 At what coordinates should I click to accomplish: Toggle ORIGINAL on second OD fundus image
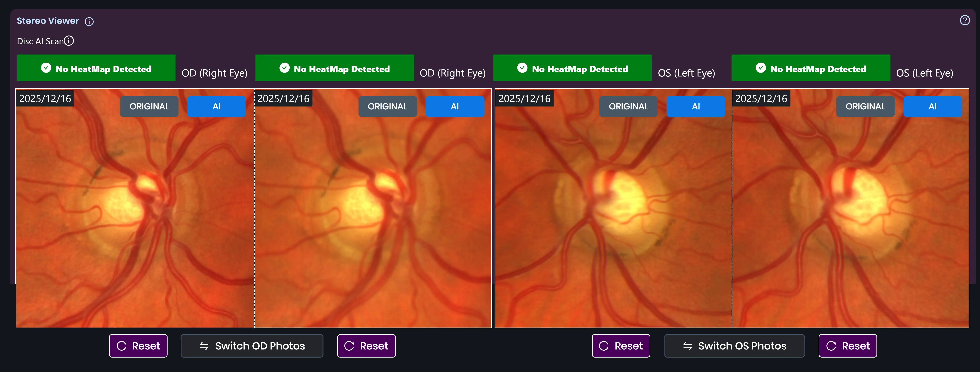[x=388, y=106]
